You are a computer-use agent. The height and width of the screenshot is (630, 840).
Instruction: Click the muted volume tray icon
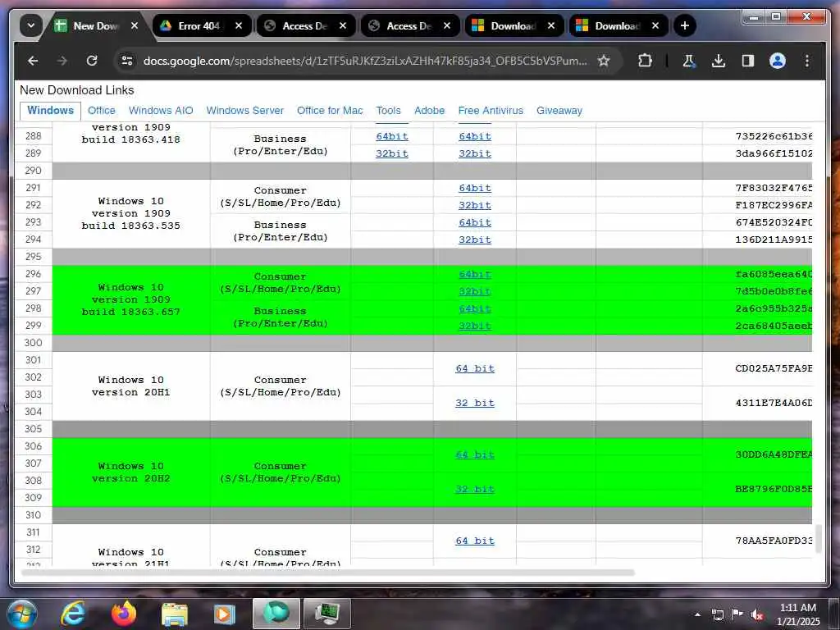point(757,615)
